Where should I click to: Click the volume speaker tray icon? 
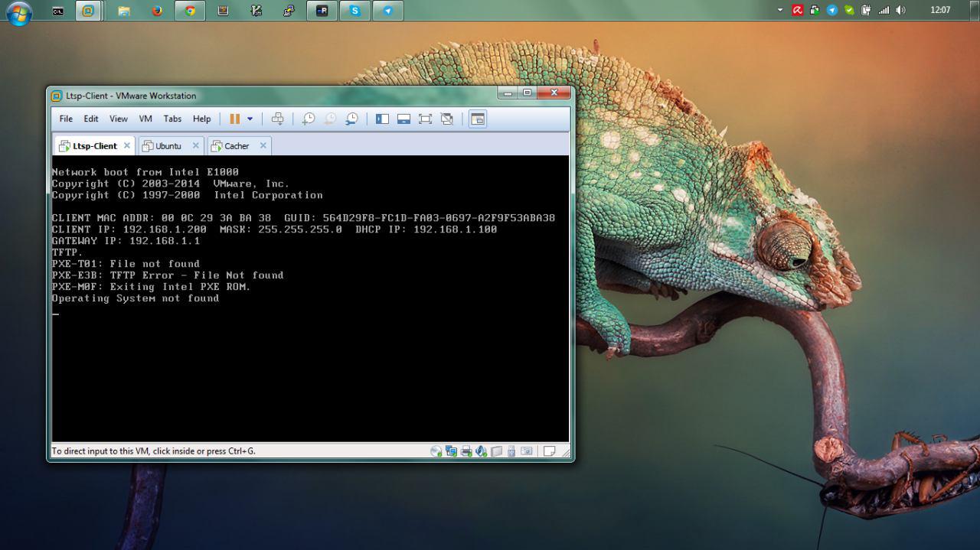click(901, 10)
